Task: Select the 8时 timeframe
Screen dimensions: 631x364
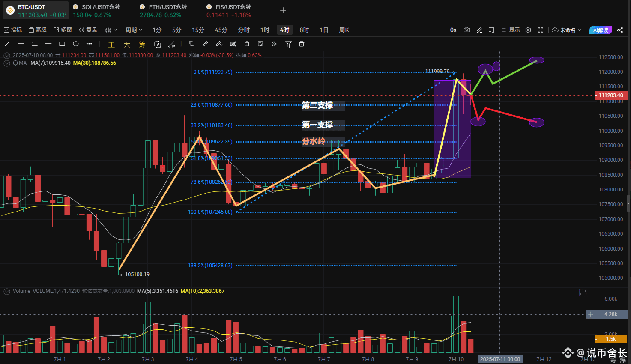Action: [x=304, y=30]
